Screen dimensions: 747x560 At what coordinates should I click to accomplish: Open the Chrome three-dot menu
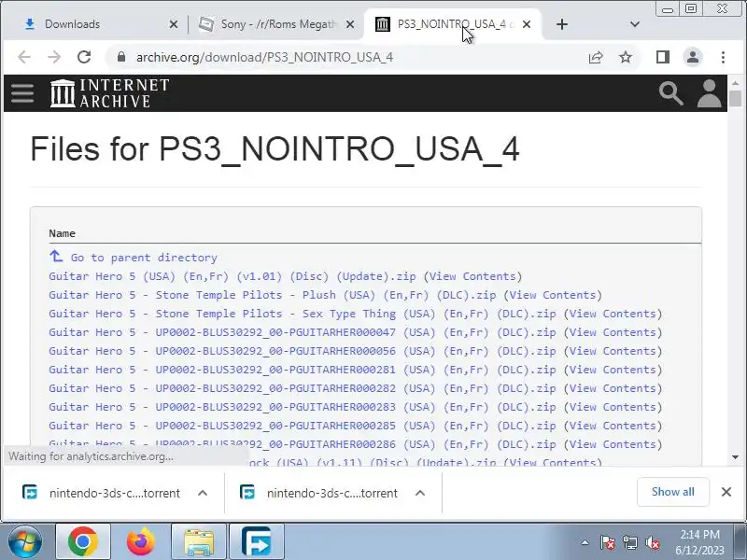tap(723, 57)
